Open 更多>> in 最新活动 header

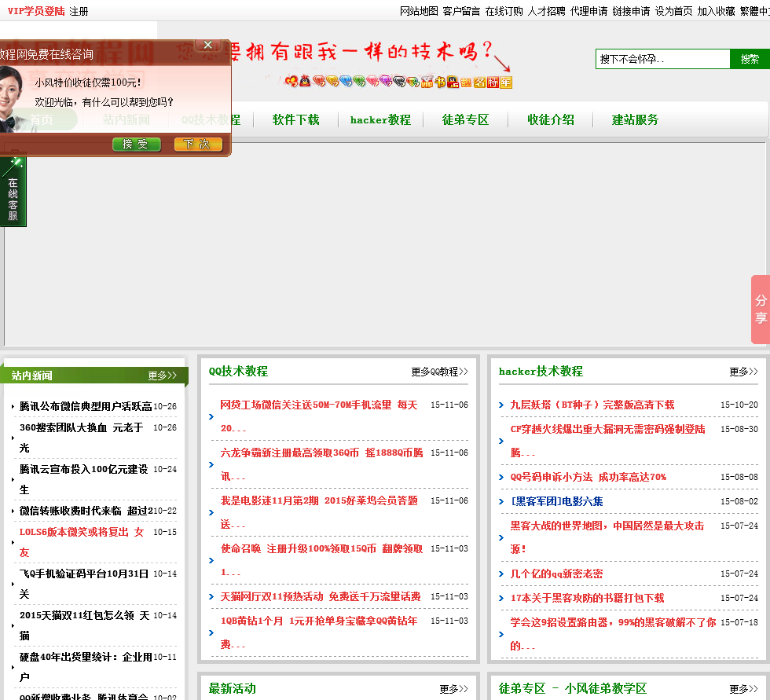tap(454, 689)
